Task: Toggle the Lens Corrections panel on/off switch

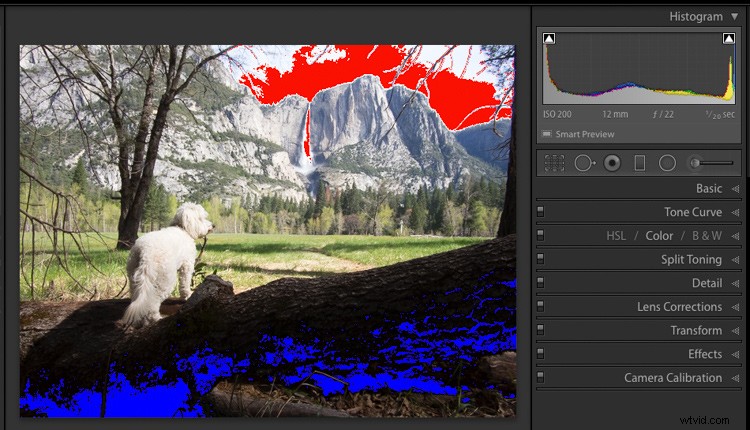Action: click(540, 306)
